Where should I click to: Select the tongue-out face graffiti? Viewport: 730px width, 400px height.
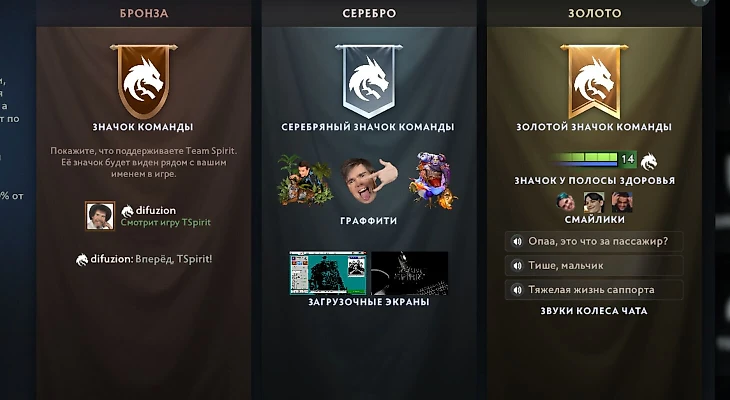[369, 180]
